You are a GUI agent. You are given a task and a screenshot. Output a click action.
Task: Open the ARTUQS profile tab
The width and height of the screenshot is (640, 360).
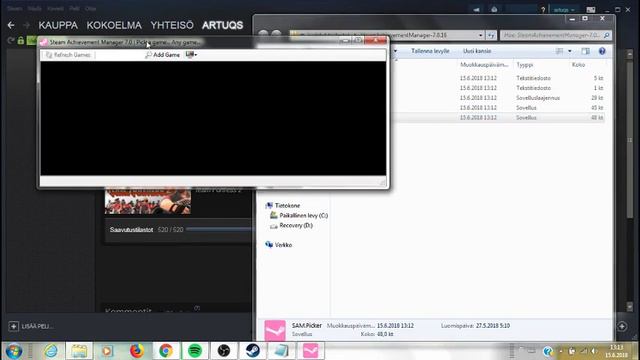tap(222, 25)
